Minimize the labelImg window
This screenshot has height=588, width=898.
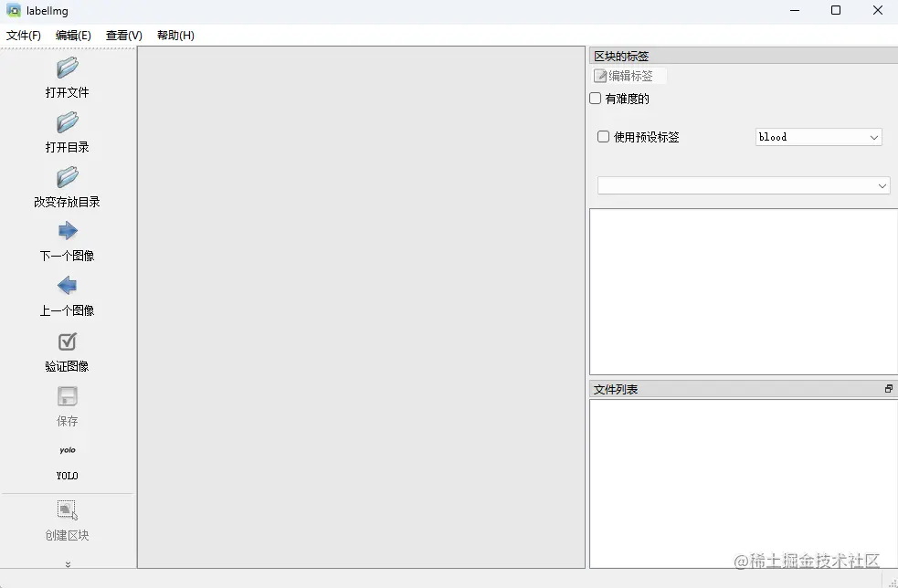point(795,10)
